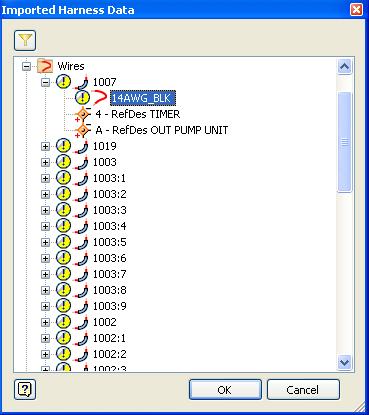Screen dimensions: 369x415
Task: Expand the 1002:1 wire node
Action: click(x=45, y=338)
